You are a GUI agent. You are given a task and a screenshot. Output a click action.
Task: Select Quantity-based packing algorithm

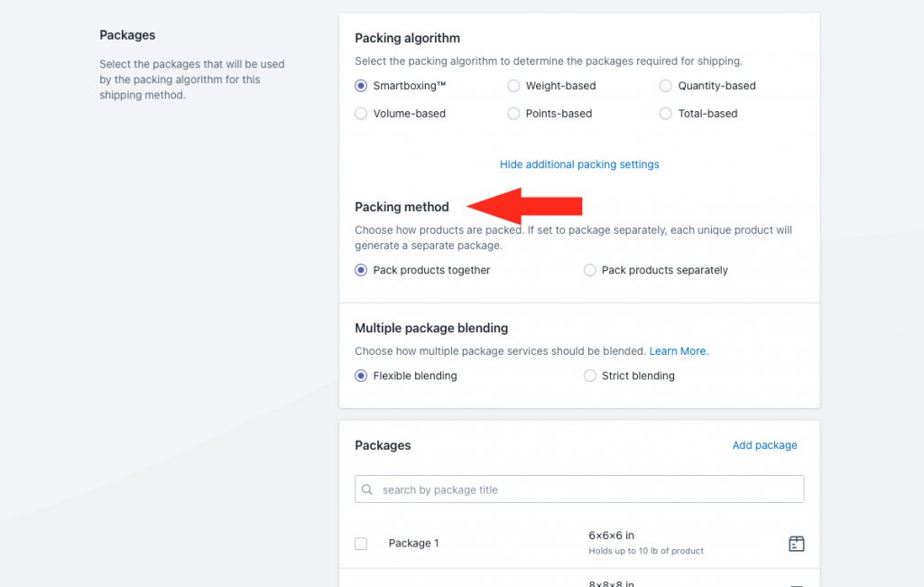665,86
